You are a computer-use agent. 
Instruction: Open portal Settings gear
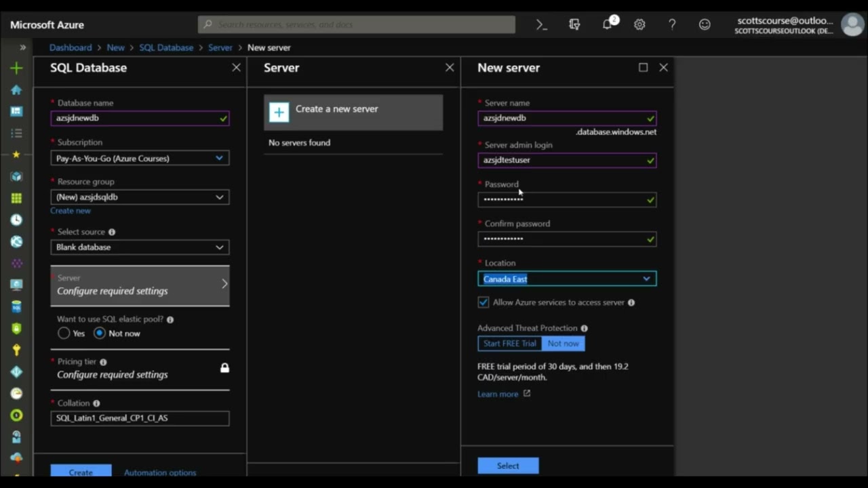pos(639,24)
